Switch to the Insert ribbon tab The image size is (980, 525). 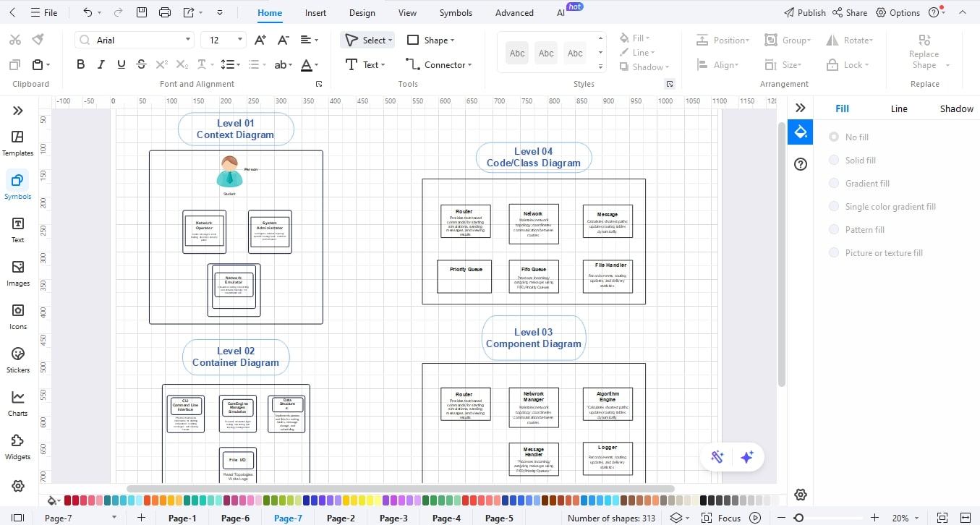[x=315, y=12]
